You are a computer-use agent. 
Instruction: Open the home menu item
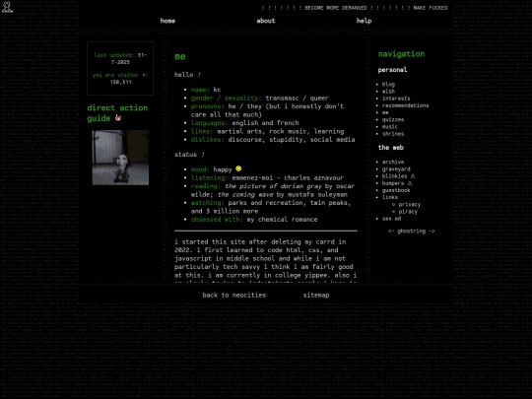(x=167, y=21)
